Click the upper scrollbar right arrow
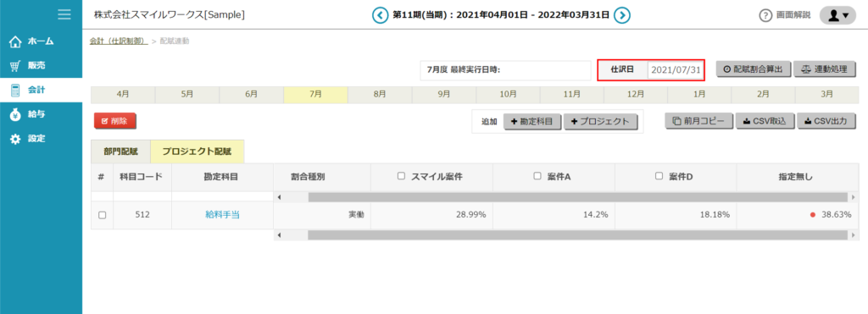The image size is (868, 314). [x=853, y=197]
